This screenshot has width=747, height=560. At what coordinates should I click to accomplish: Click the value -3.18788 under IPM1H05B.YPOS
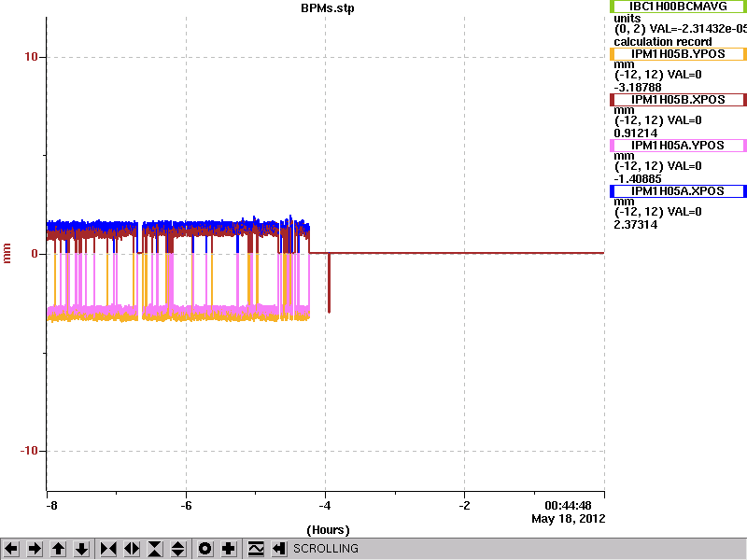coord(638,88)
